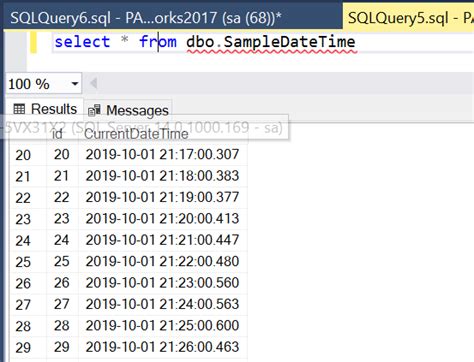Screen dimensions: 474x362
Task: Select row header 20 in results grid
Action: [28, 155]
